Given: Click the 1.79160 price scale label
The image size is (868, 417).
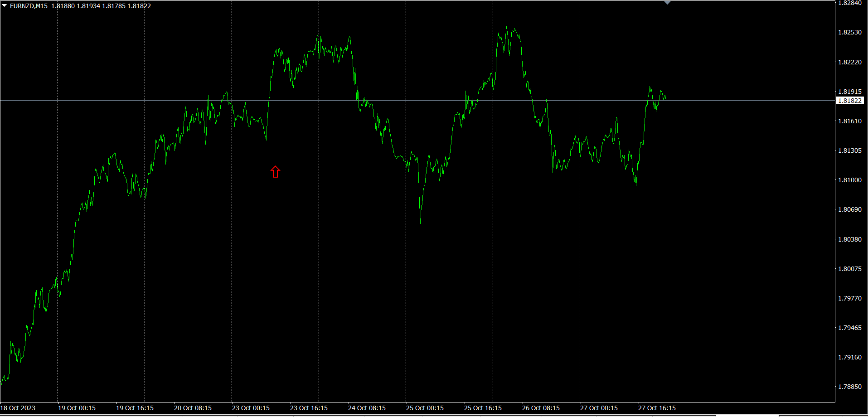Looking at the screenshot, I should click(x=850, y=357).
